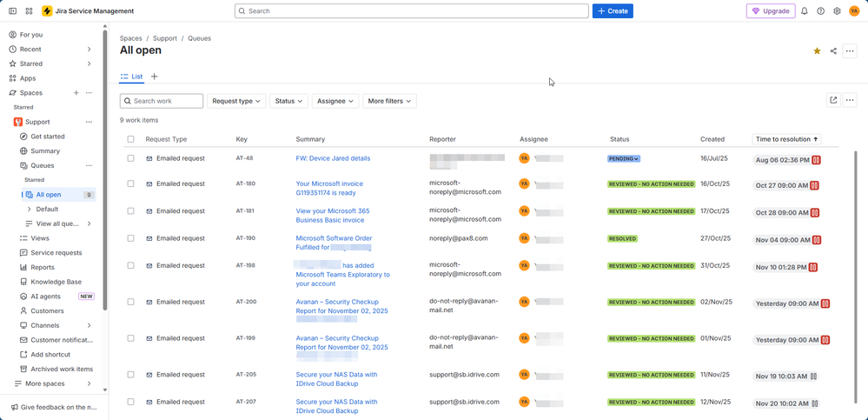
Task: Click Give feedback on the new navigation
Action: click(x=54, y=407)
